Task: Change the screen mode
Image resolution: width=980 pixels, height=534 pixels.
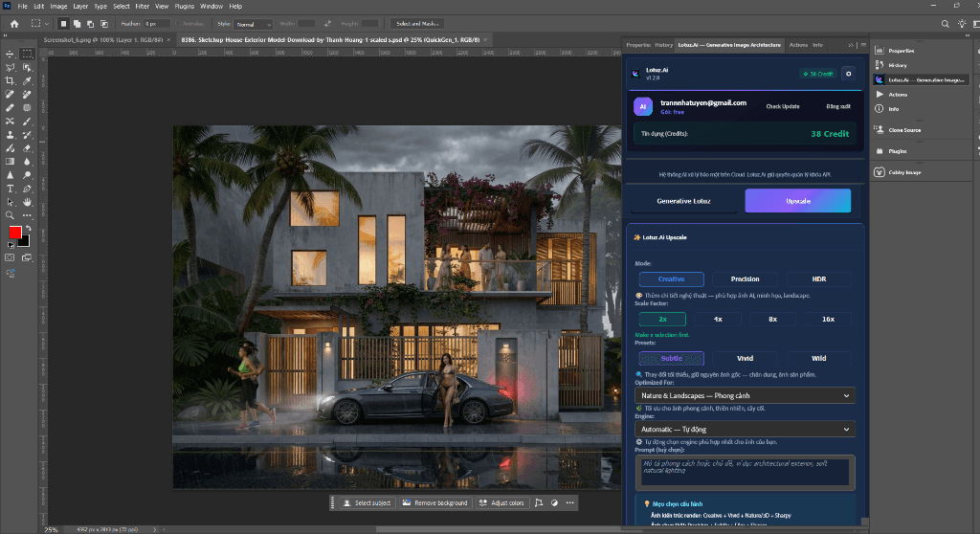Action: point(27,257)
